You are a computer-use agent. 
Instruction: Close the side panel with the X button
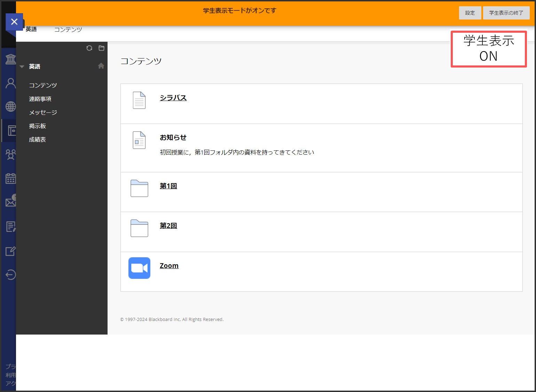[x=14, y=22]
